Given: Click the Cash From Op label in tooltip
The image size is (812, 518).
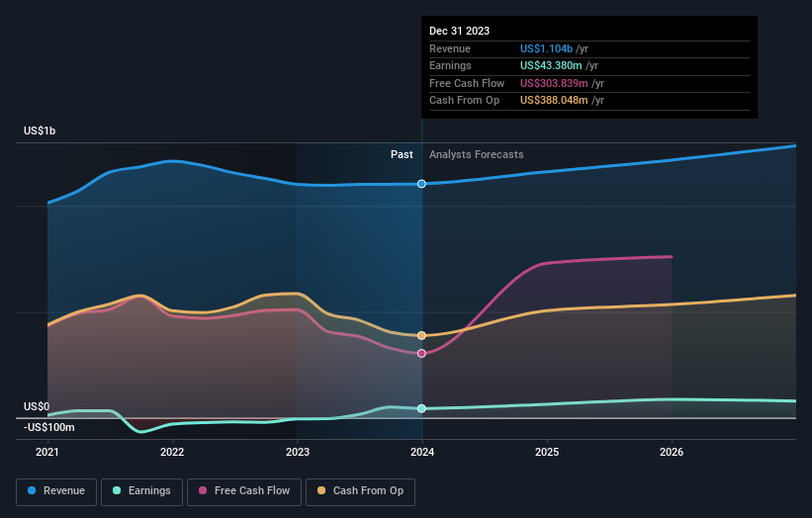Looking at the screenshot, I should coord(465,101).
